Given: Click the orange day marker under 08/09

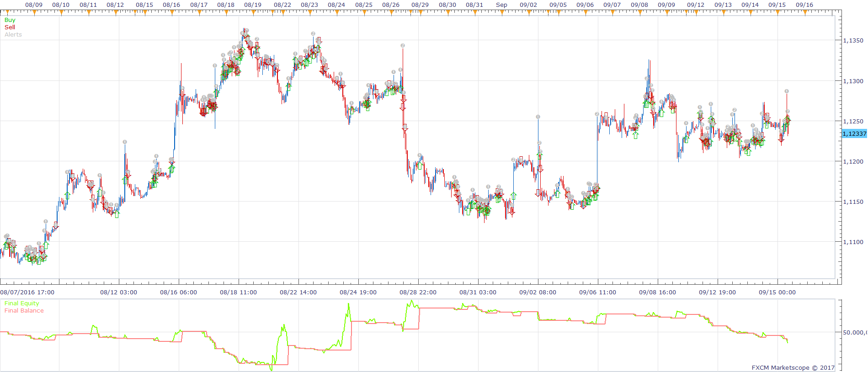Looking at the screenshot, I should coord(34,12).
